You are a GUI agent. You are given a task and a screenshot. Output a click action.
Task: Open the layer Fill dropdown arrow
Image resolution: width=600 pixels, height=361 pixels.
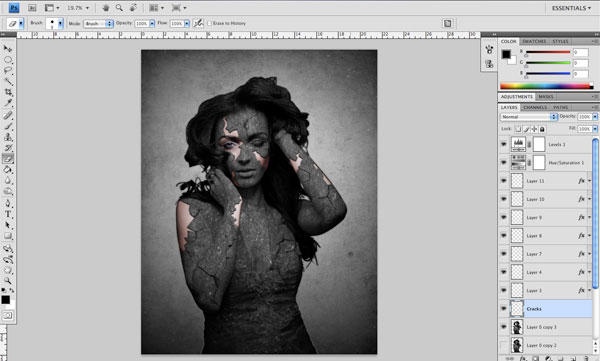coord(595,129)
